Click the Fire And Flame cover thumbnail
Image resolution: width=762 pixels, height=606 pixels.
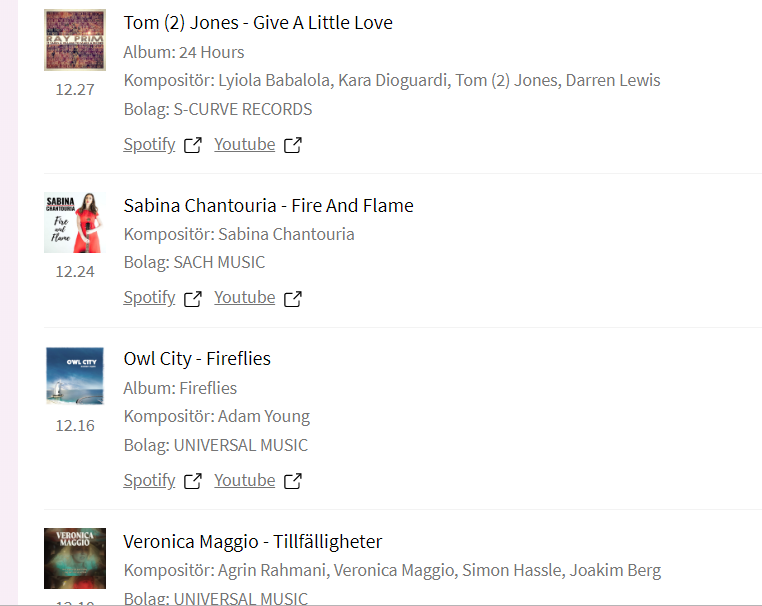click(75, 223)
